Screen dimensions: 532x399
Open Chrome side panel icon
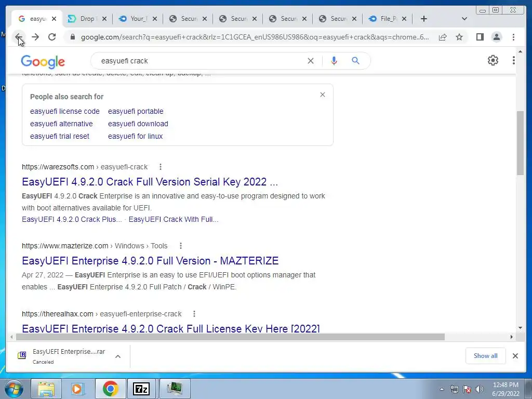tap(480, 37)
